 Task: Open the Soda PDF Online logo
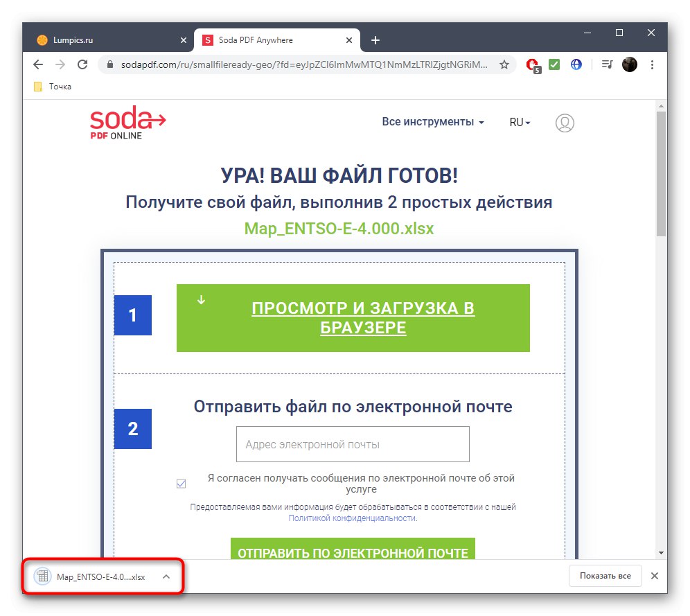tap(127, 123)
